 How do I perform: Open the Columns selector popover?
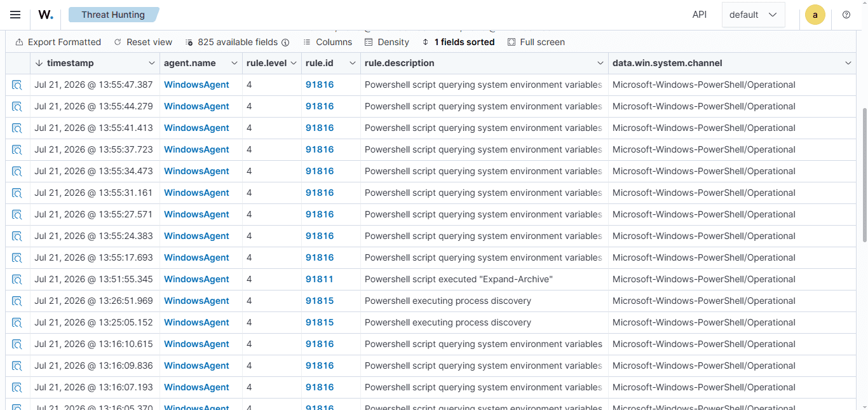(327, 42)
